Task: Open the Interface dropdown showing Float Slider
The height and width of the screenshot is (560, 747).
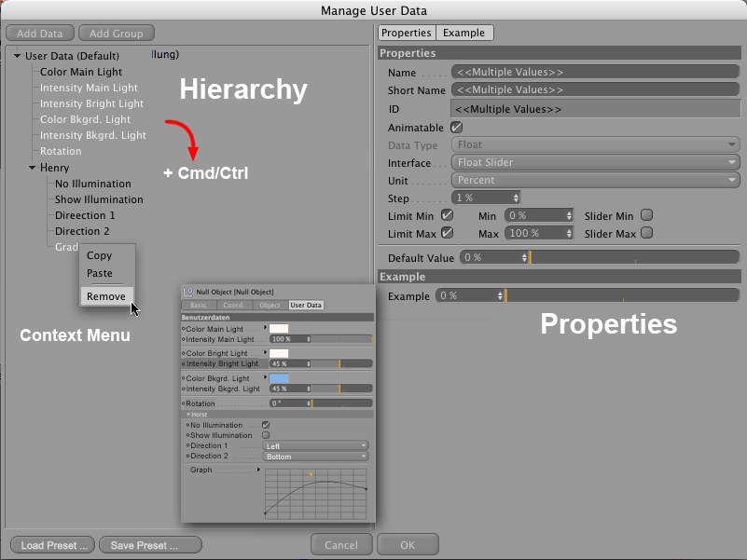Action: click(x=595, y=162)
